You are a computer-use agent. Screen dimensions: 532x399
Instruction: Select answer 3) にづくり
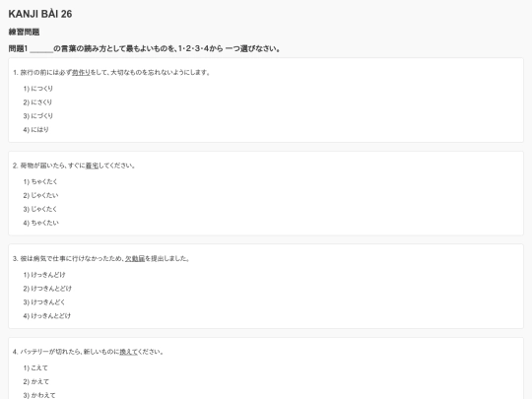tap(38, 115)
